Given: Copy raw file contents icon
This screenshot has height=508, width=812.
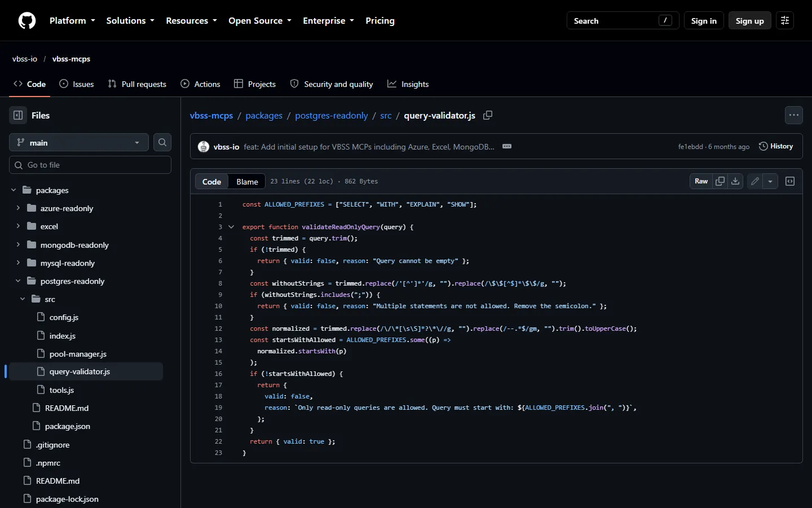Looking at the screenshot, I should pyautogui.click(x=720, y=181).
